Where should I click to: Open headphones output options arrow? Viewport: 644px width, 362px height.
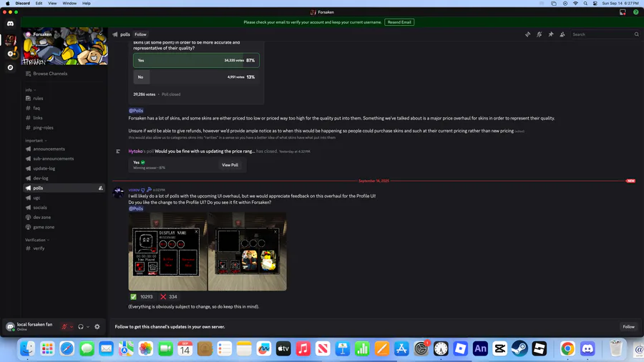[88, 327]
